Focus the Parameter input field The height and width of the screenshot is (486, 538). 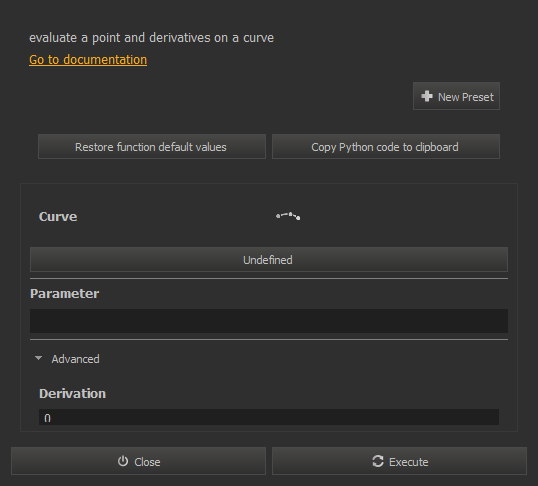click(x=269, y=321)
